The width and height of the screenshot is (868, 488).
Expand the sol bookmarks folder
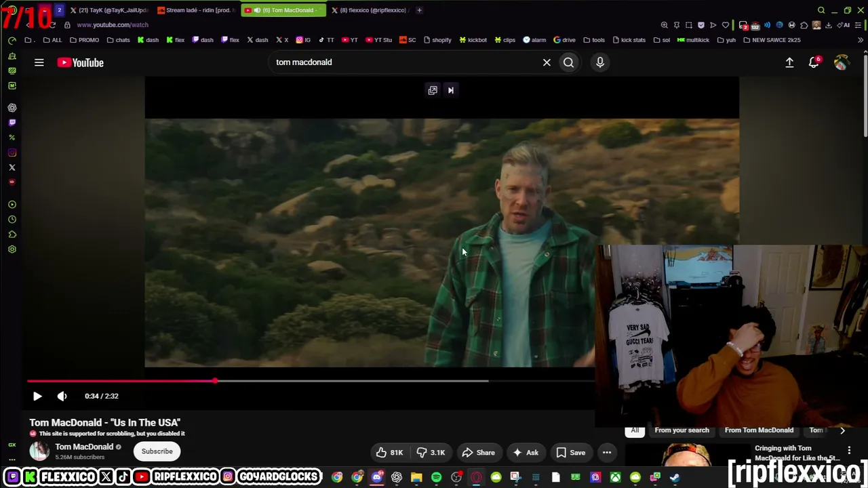[662, 40]
